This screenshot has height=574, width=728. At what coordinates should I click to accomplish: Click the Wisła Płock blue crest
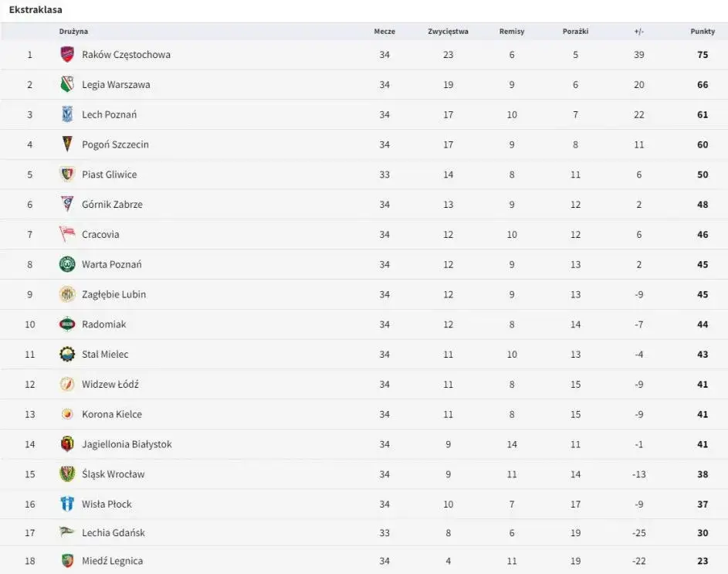click(67, 504)
